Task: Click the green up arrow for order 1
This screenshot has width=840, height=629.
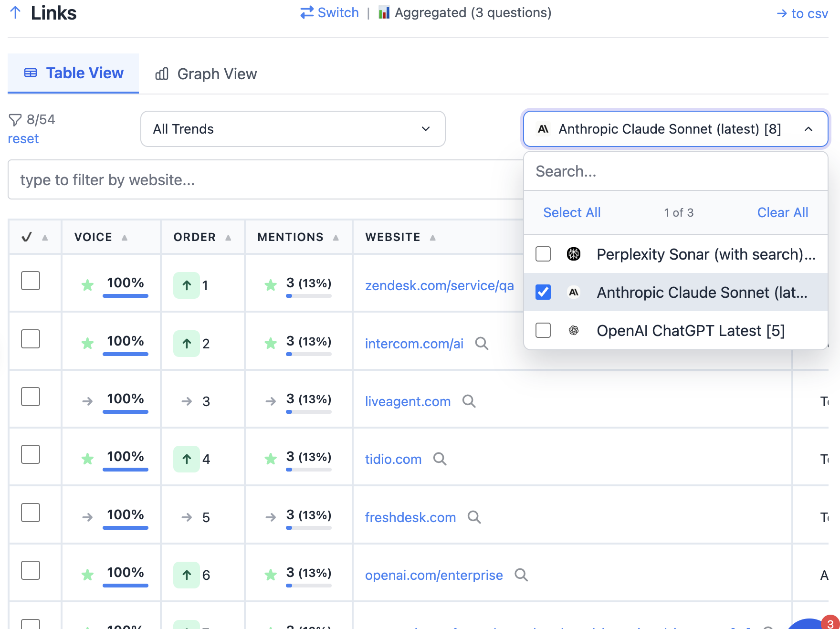Action: [x=187, y=285]
